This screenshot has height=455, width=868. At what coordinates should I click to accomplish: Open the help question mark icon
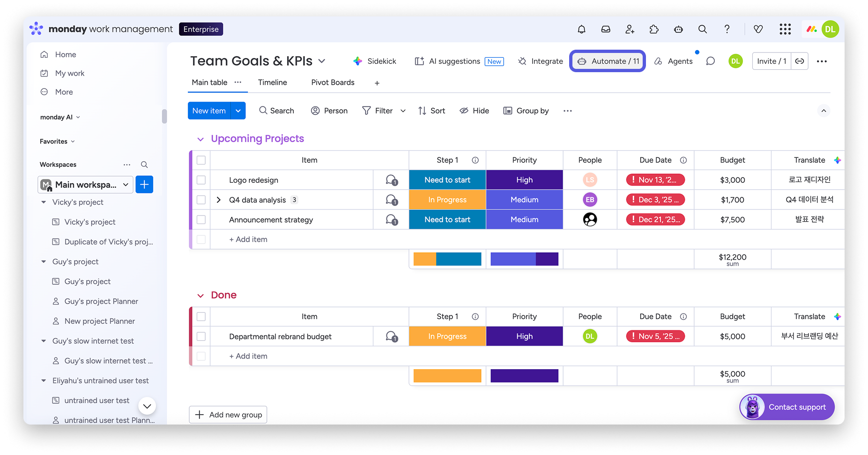tap(727, 29)
